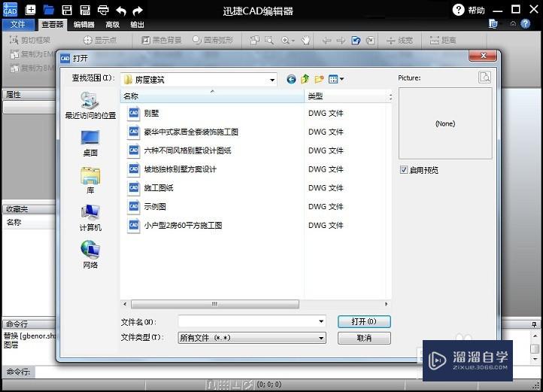543x392 pixels.
Task: Open the 文件 menu
Action: tap(17, 24)
